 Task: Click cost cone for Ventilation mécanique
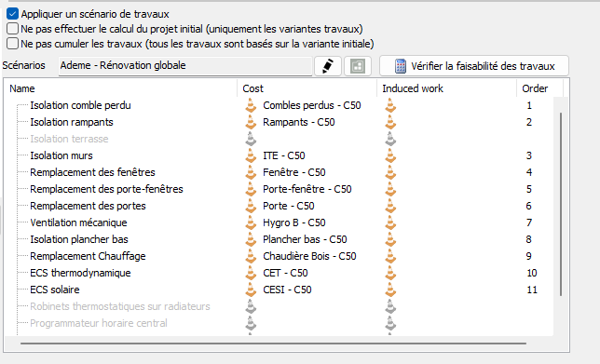click(251, 222)
